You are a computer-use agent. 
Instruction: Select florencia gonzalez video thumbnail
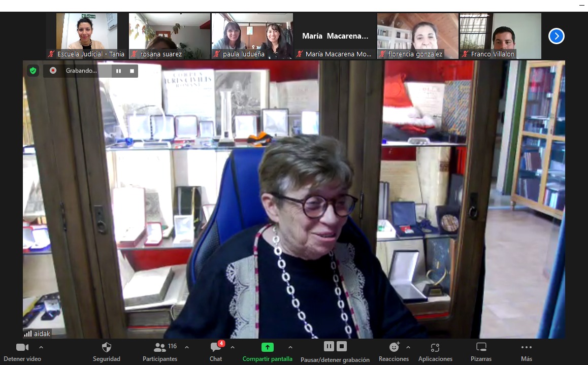point(418,36)
